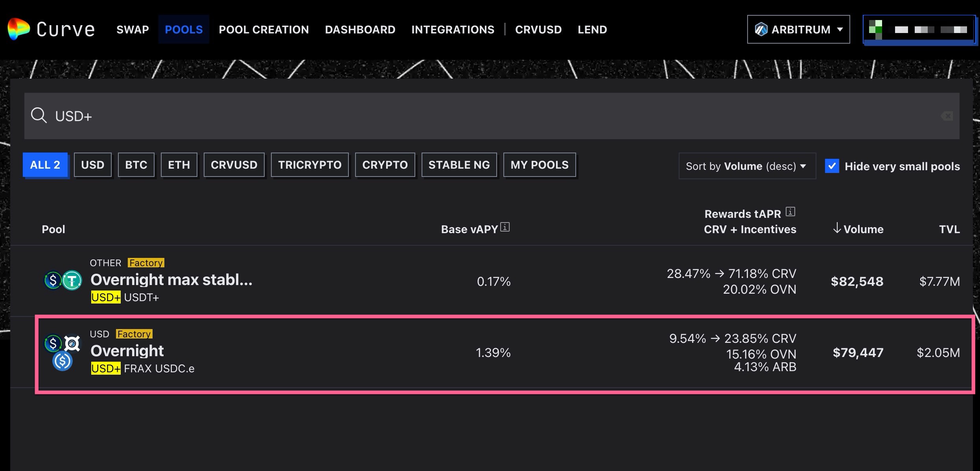This screenshot has width=980, height=471.
Task: Open the Swap page in navigation
Action: tap(133, 29)
